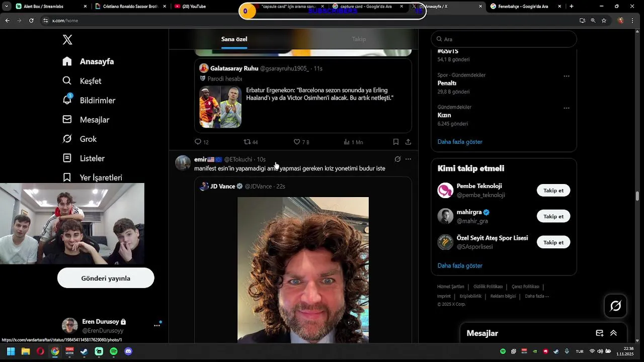The width and height of the screenshot is (644, 362).
Task: Click the x.com/home address bar
Action: click(x=307, y=21)
